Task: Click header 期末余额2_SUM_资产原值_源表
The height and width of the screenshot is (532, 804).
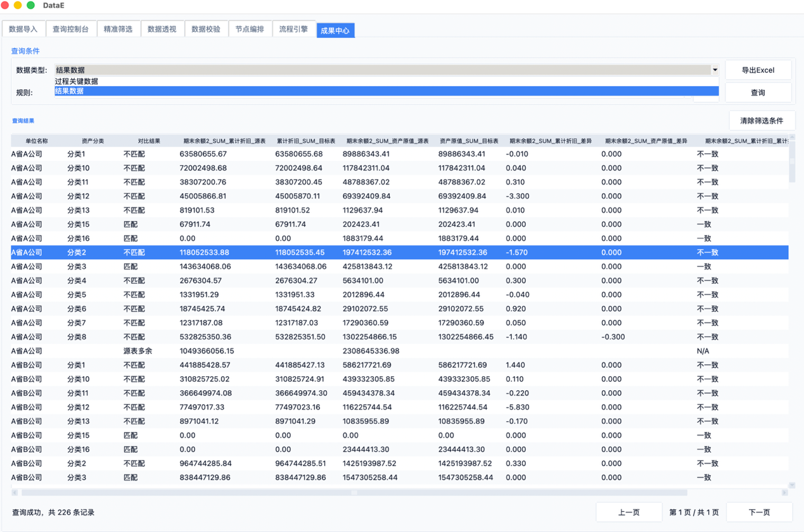Action: pos(388,141)
